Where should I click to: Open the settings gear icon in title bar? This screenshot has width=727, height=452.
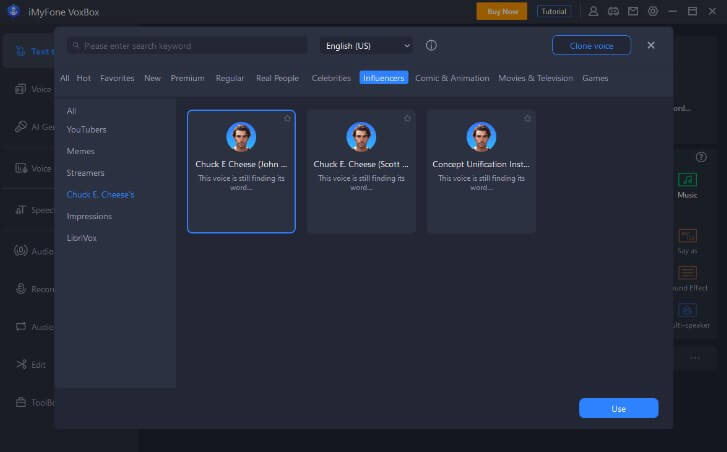[x=653, y=11]
